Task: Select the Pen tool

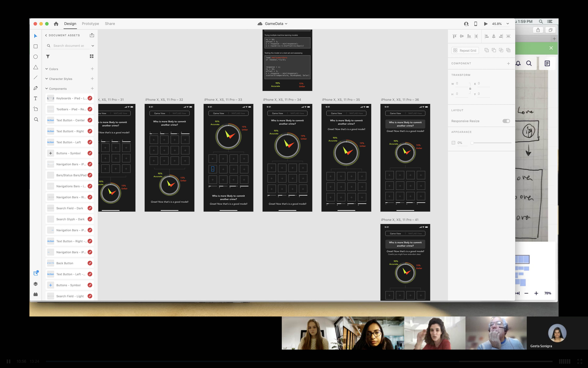Action: [x=35, y=88]
